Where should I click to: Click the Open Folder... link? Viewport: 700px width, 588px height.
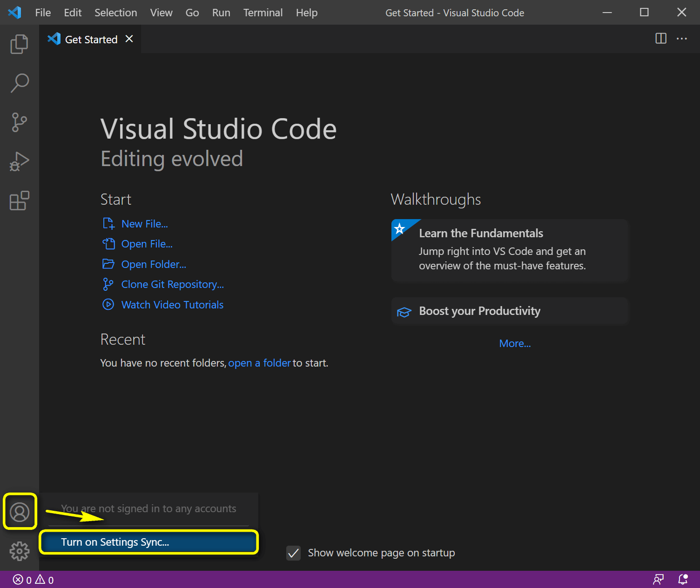(154, 264)
